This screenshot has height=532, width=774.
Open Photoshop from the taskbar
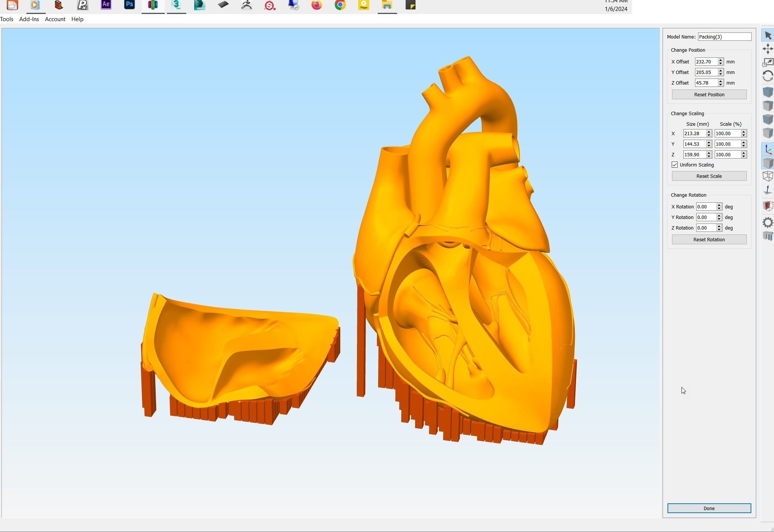pyautogui.click(x=130, y=5)
